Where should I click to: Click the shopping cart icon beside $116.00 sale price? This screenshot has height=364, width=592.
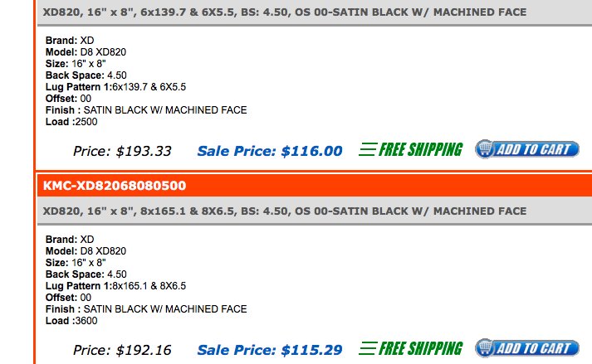point(486,149)
